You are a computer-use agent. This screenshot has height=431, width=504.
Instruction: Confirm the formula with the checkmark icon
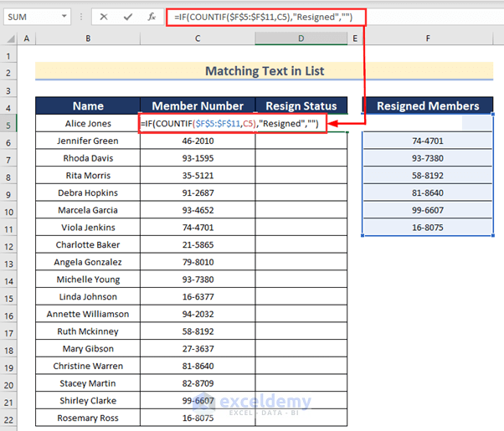[x=126, y=17]
